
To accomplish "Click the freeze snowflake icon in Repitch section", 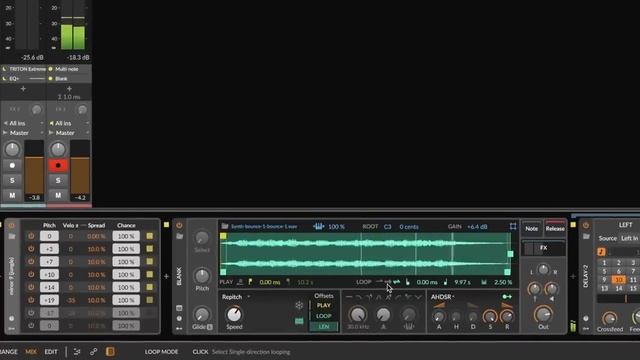I will click(x=299, y=305).
